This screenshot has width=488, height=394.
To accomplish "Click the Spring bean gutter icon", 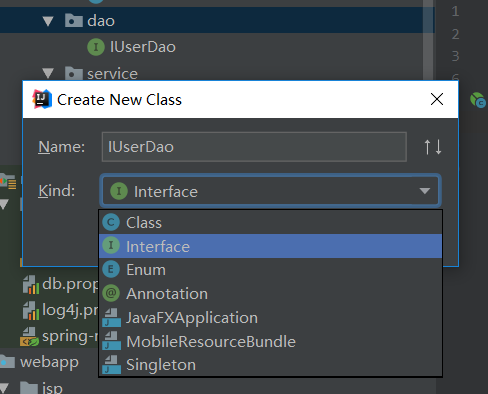I will point(478,100).
